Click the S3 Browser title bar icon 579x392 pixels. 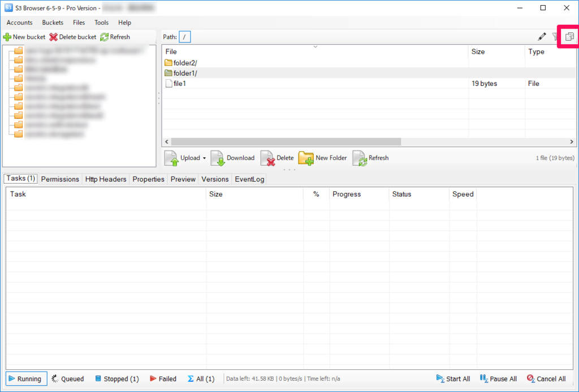(8, 8)
